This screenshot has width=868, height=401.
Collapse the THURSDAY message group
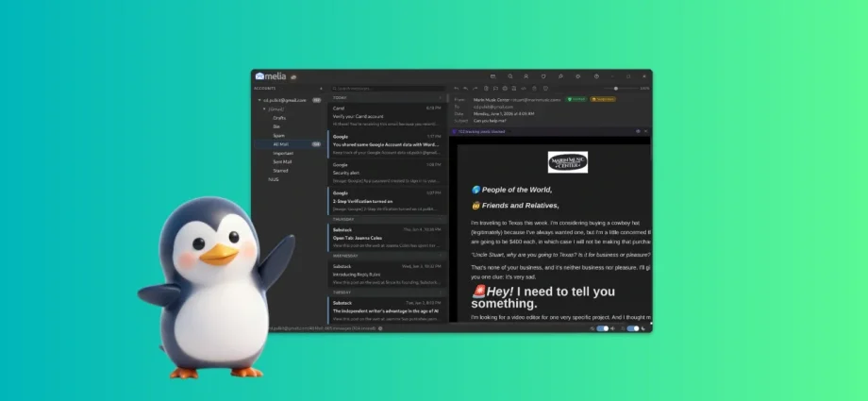(x=441, y=219)
